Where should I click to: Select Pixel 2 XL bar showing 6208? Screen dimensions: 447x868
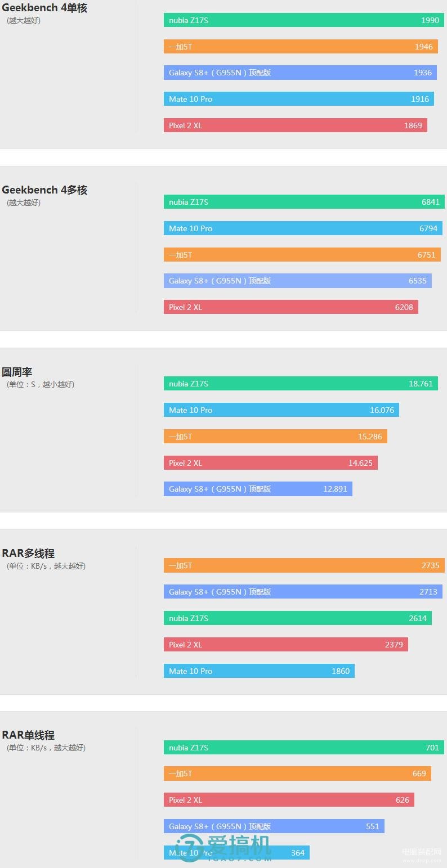coord(291,307)
